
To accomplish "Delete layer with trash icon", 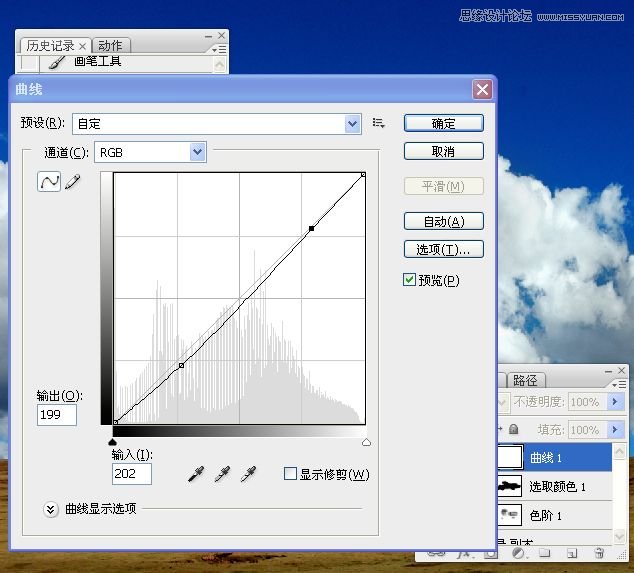I will (x=599, y=553).
